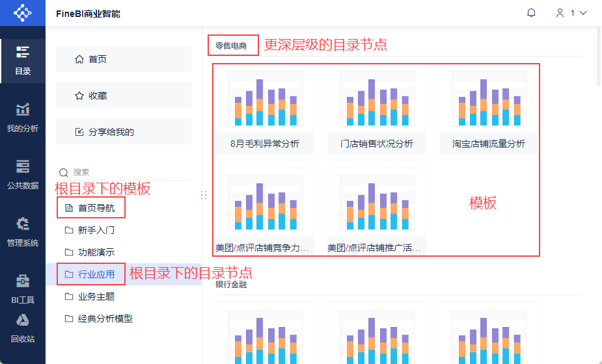Open the 淘宝店铺流量分析 template thumbnail
The height and width of the screenshot is (364, 602).
point(488,109)
